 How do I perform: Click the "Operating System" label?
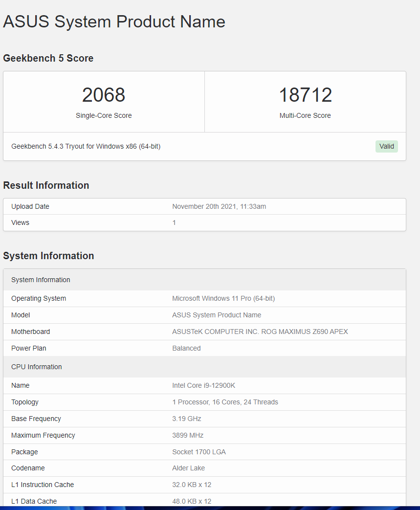coord(39,299)
